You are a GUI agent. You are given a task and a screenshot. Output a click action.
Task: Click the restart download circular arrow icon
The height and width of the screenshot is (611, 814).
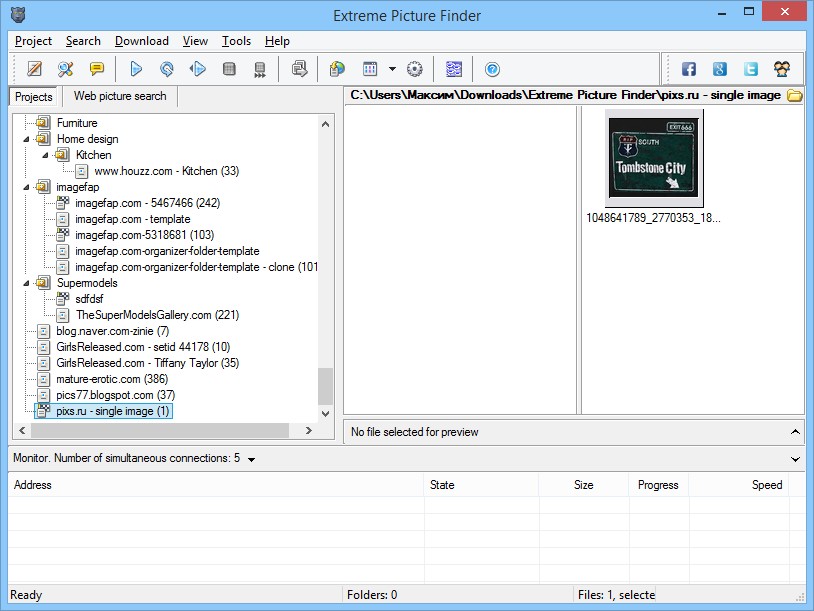tap(167, 69)
